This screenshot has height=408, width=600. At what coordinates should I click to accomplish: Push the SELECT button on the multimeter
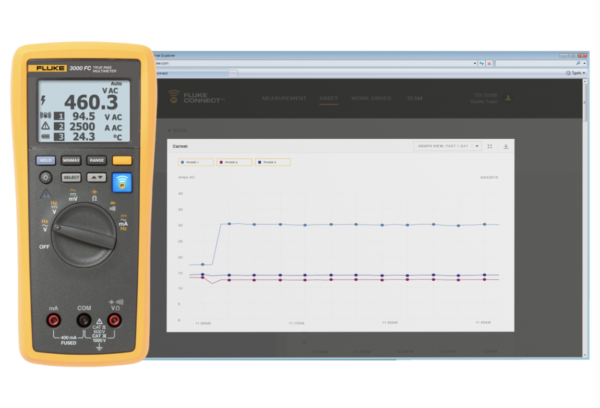(x=71, y=178)
